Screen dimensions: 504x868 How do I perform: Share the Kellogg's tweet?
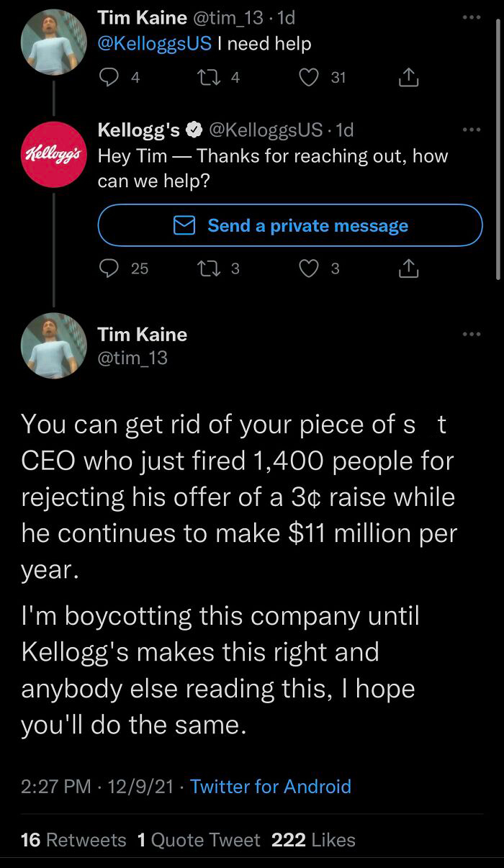click(410, 268)
